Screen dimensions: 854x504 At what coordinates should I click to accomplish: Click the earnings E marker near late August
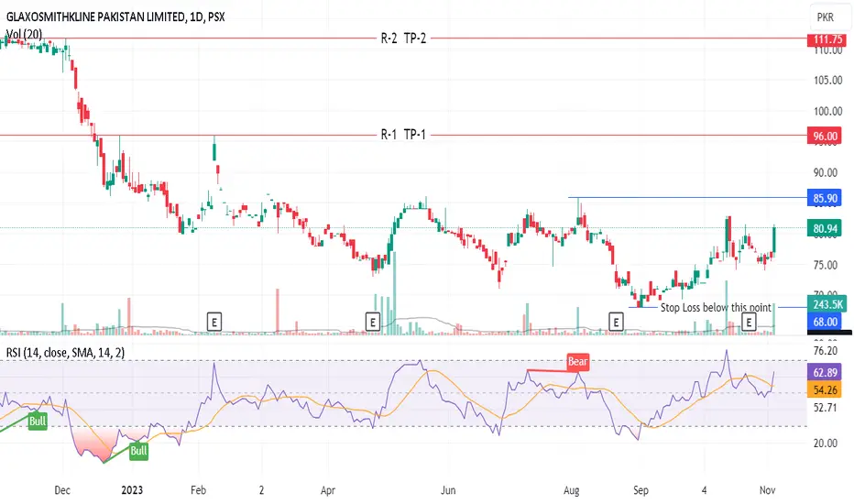click(616, 322)
